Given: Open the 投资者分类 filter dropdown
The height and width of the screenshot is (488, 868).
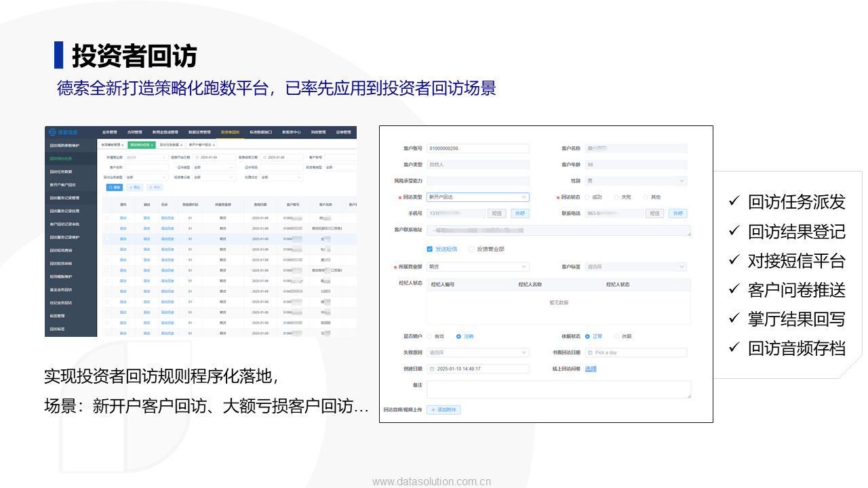Looking at the screenshot, I should 214,178.
